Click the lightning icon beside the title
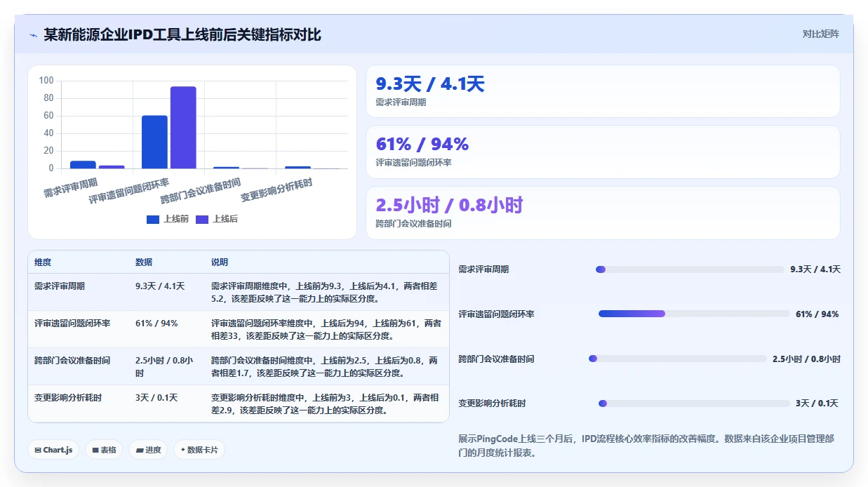 (33, 35)
